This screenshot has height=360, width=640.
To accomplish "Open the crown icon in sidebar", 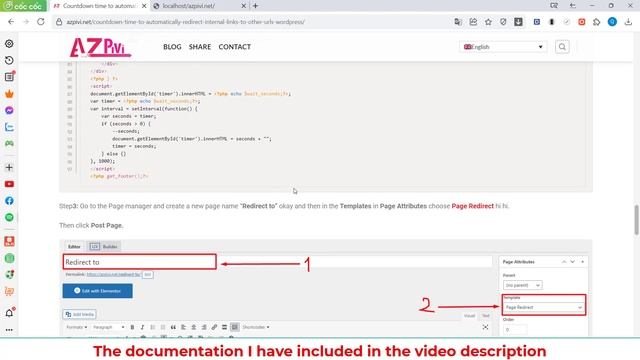I will pos(9,94).
